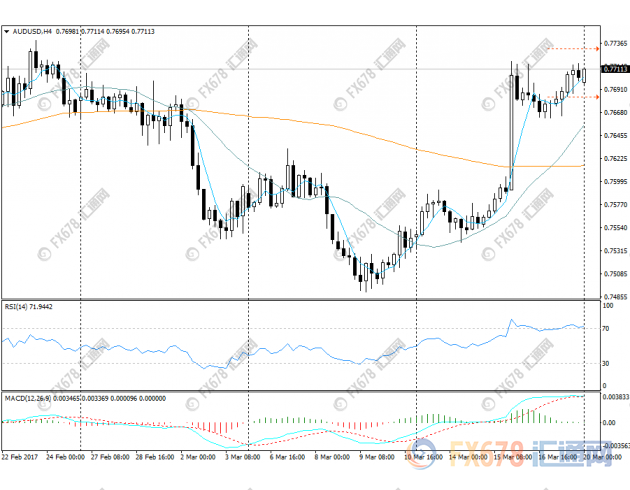The height and width of the screenshot is (490, 630).
Task: Click the green MACD histogram bars
Action: tap(430, 418)
